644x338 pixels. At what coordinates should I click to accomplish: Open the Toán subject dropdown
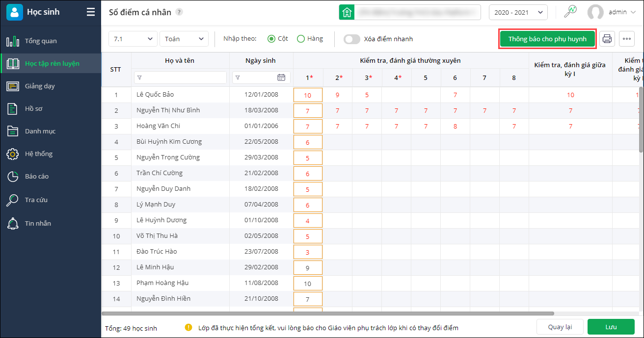point(184,39)
